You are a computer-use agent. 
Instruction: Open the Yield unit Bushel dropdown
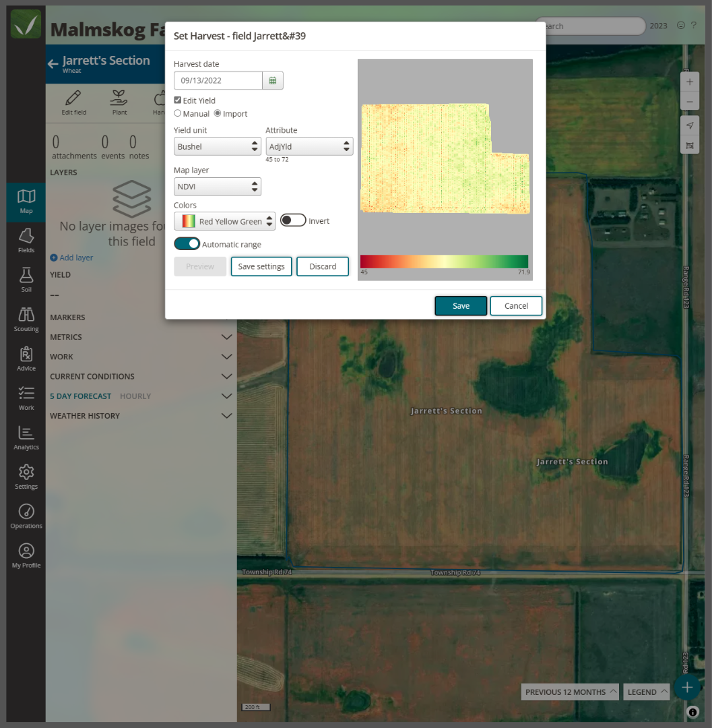(x=218, y=146)
